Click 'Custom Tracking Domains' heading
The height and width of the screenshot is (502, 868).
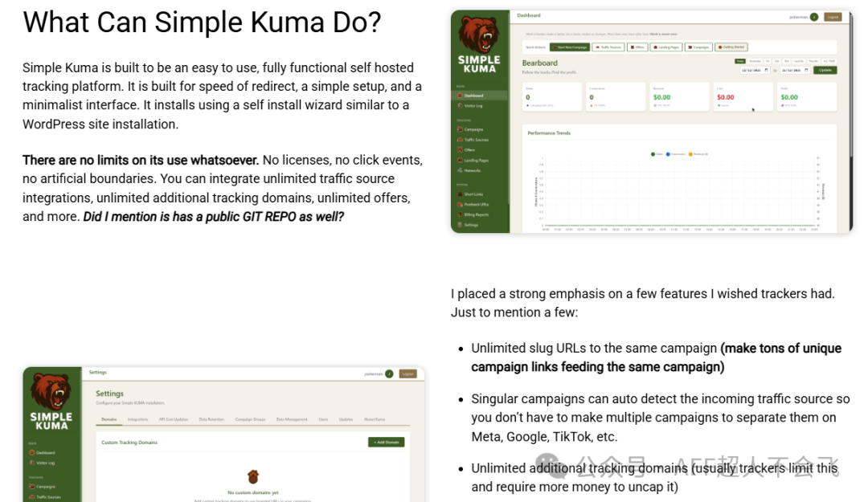[x=129, y=443]
